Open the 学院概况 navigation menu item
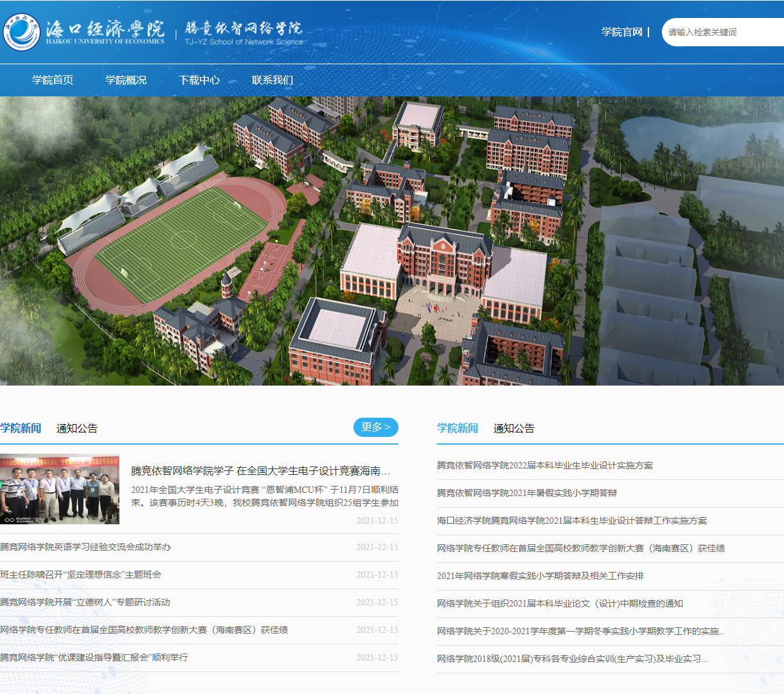Screen dimensions: 784x694 (126, 80)
